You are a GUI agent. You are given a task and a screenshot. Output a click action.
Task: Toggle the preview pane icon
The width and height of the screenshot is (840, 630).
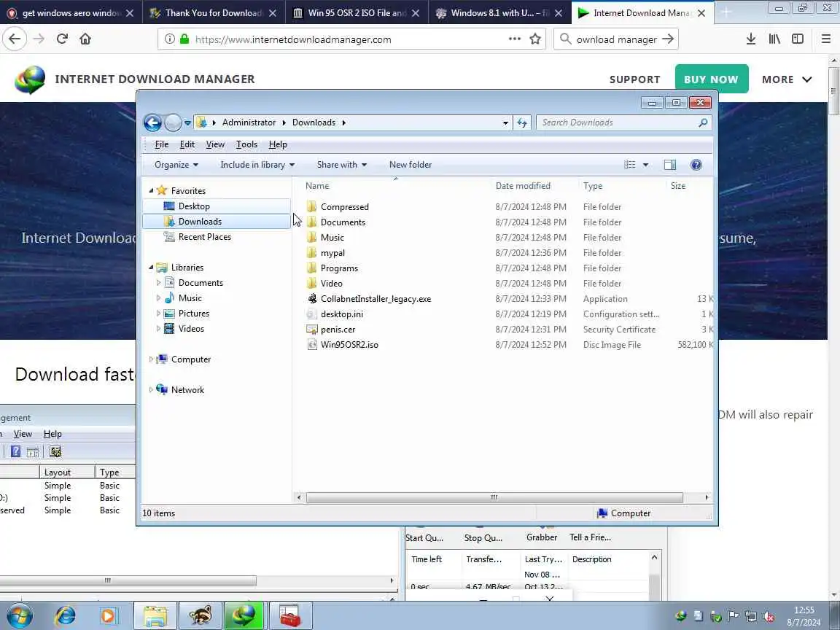[669, 165]
